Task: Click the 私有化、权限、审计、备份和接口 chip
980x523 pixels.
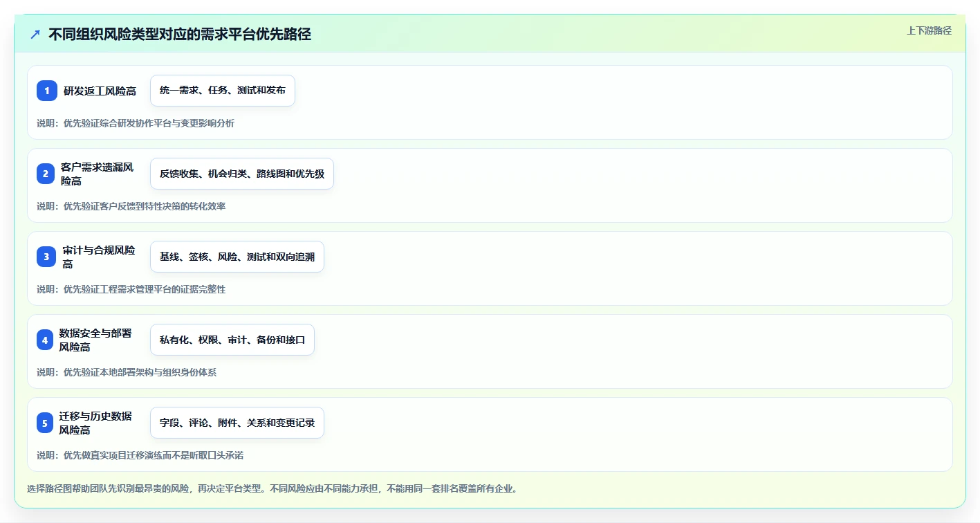Action: [x=232, y=340]
